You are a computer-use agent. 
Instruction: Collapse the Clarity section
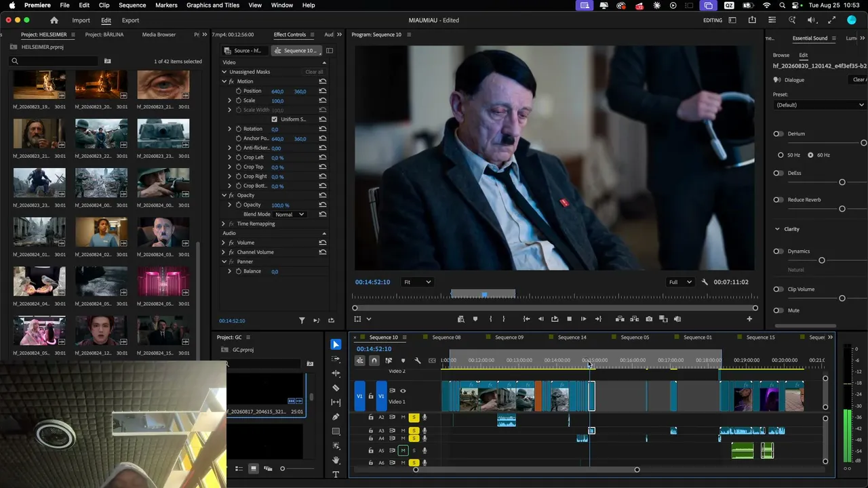tap(777, 229)
